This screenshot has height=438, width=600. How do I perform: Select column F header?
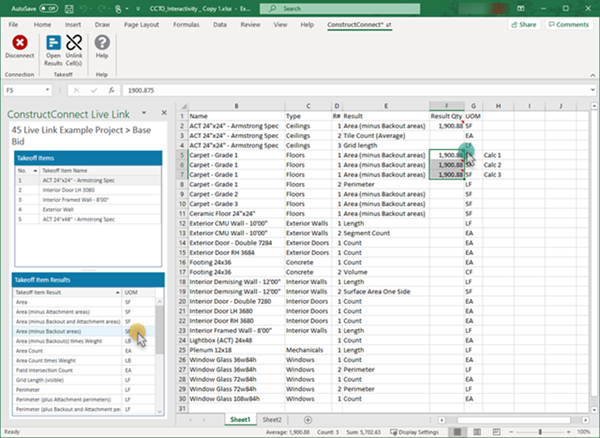(x=447, y=106)
